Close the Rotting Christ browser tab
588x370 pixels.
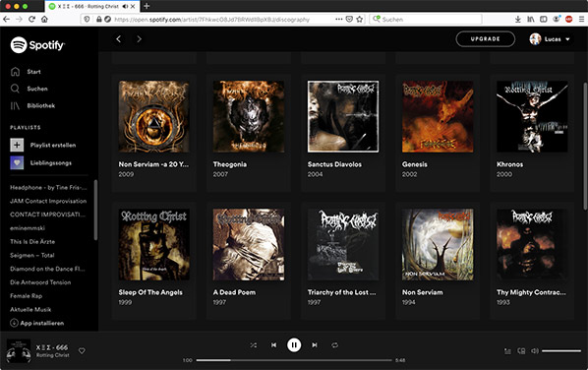(133, 6)
